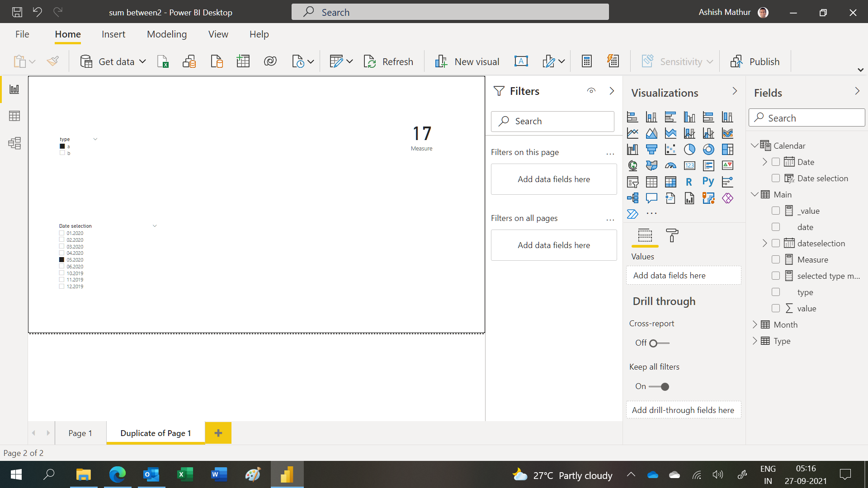This screenshot has width=868, height=488.
Task: Click the New measure calculator icon
Action: 587,61
